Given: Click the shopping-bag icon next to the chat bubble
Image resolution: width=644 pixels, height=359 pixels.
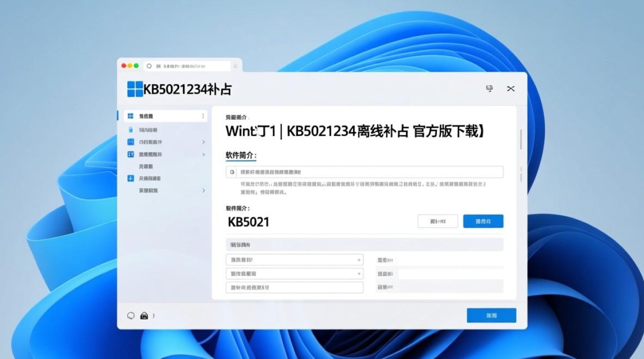Looking at the screenshot, I should [x=143, y=315].
